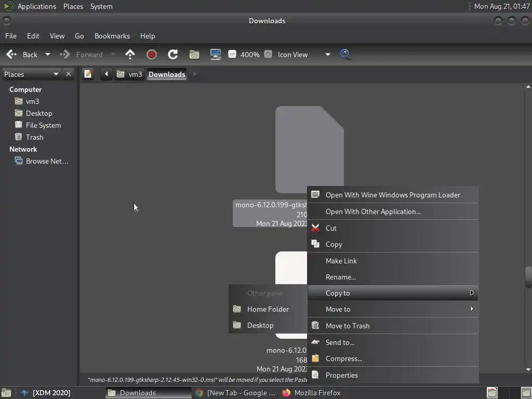
Task: Click the vm3 path bar button
Action: click(129, 74)
